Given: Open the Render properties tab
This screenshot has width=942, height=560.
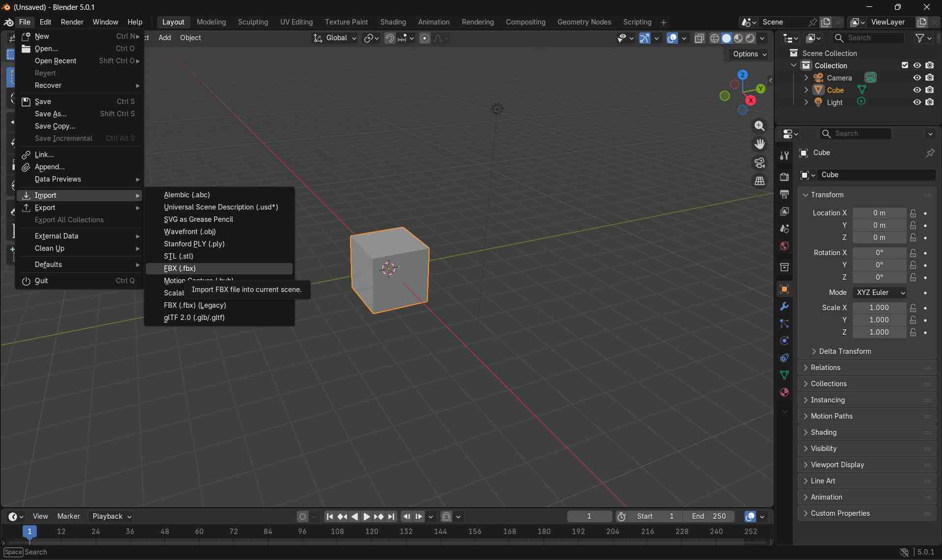Looking at the screenshot, I should [x=784, y=177].
